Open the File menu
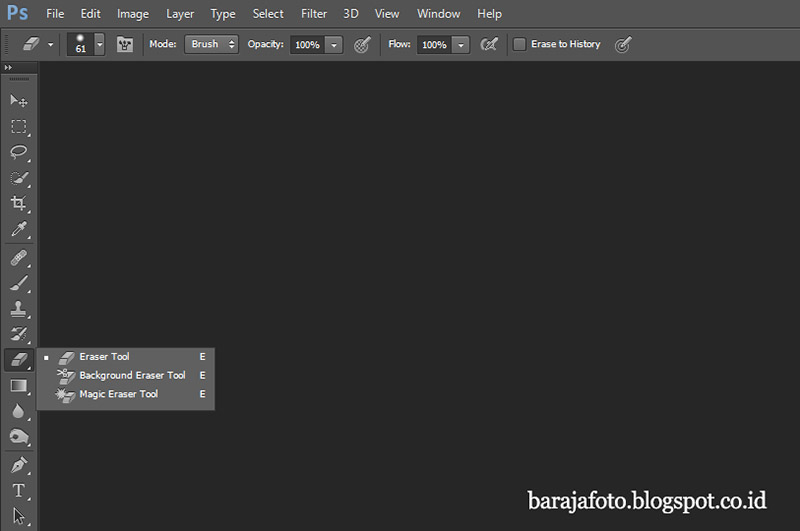The height and width of the screenshot is (531, 800). coord(55,14)
